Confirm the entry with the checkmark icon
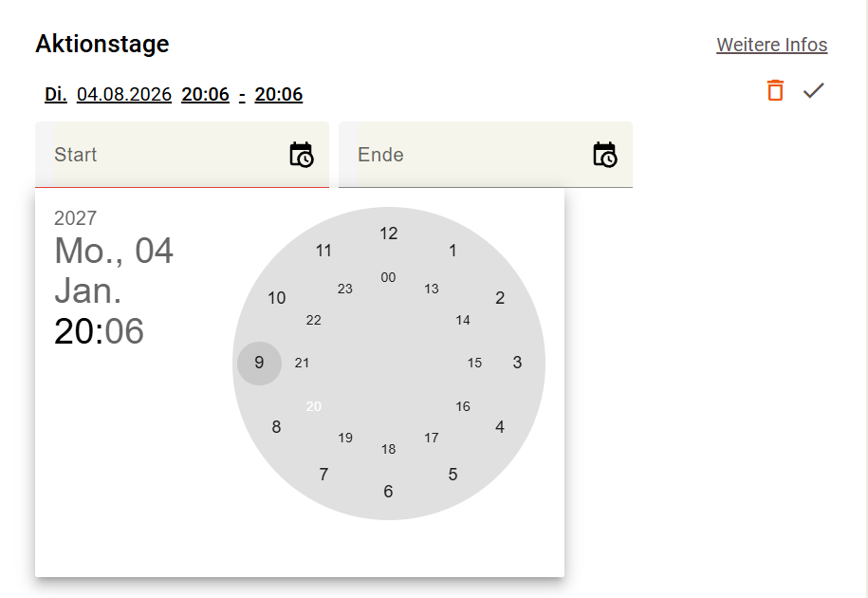868x598 pixels. coord(814,90)
